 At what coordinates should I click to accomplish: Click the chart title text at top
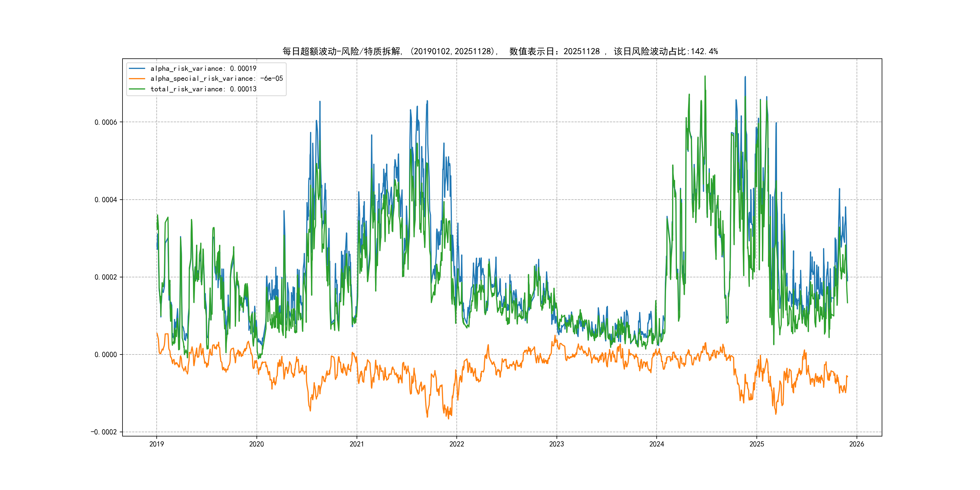click(x=500, y=51)
